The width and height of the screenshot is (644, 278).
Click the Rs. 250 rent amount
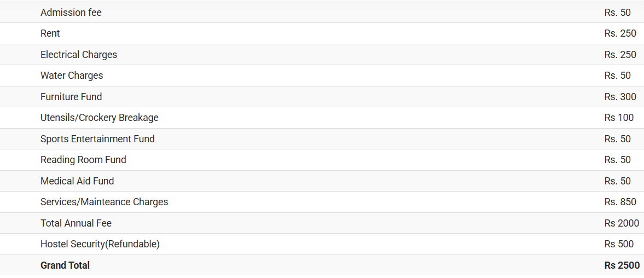620,33
